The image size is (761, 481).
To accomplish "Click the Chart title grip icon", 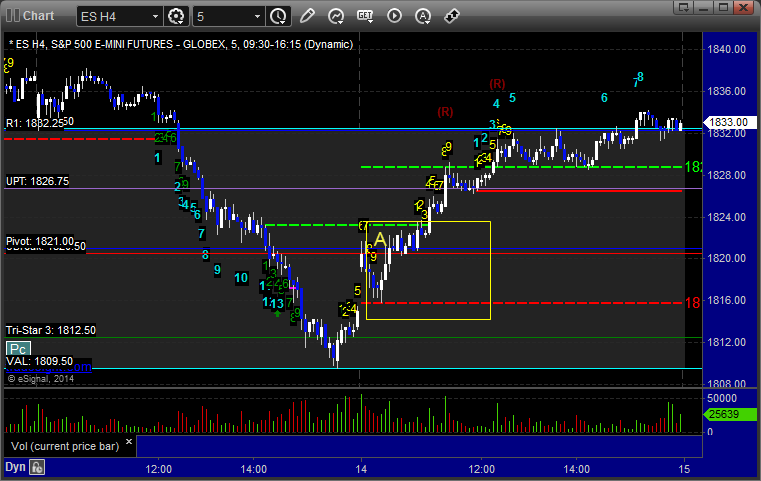I will click(13, 16).
